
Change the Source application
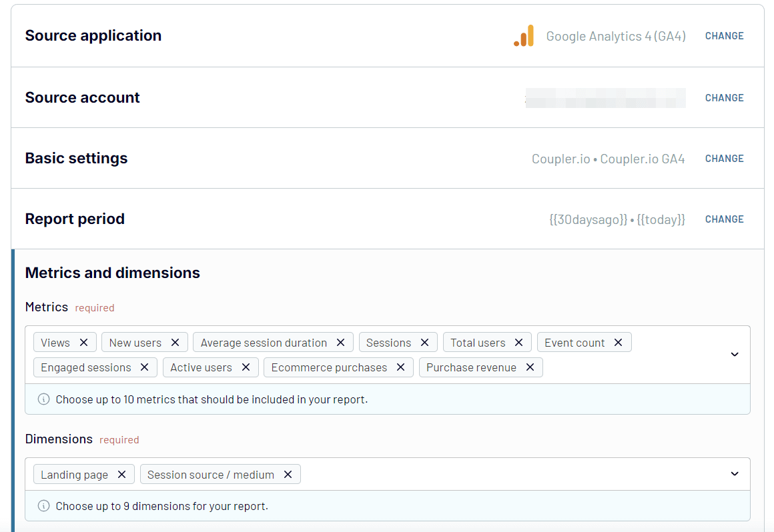tap(724, 36)
